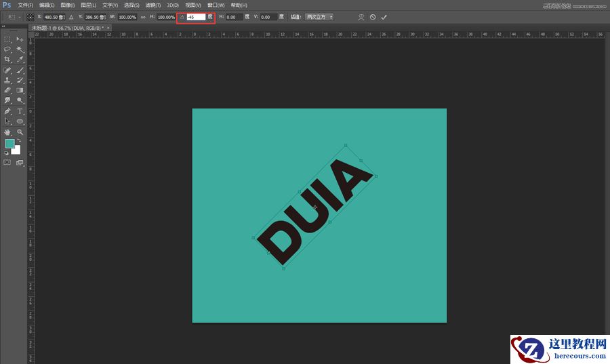The width and height of the screenshot is (610, 364).
Task: Toggle the width-height aspect ratio link
Action: (143, 16)
